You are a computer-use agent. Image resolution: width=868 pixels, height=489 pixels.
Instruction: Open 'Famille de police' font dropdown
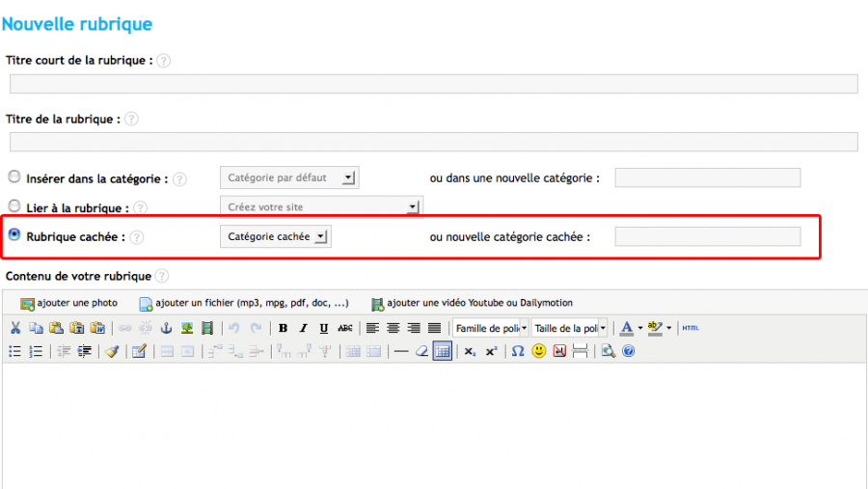[x=491, y=328]
